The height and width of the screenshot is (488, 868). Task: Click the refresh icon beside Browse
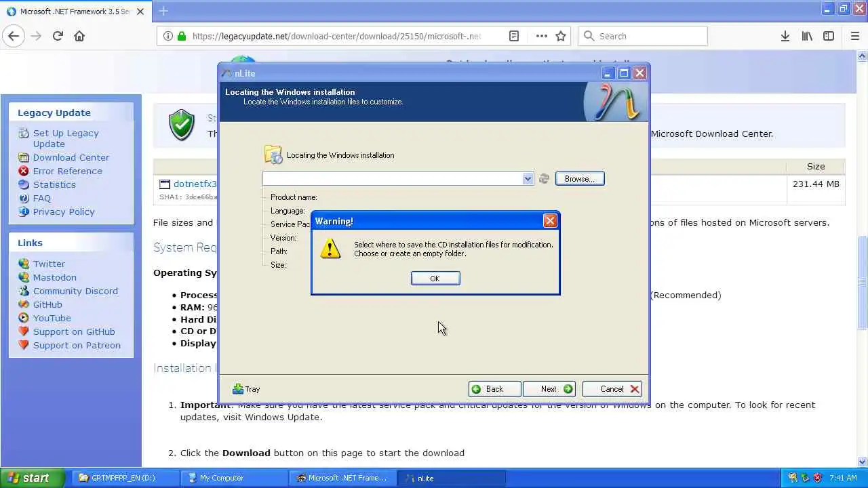click(x=544, y=179)
